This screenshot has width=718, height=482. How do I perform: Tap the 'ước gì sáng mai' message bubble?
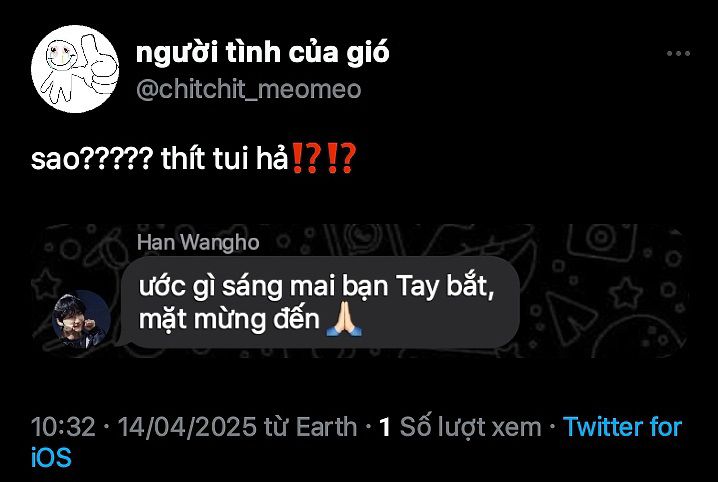[318, 302]
